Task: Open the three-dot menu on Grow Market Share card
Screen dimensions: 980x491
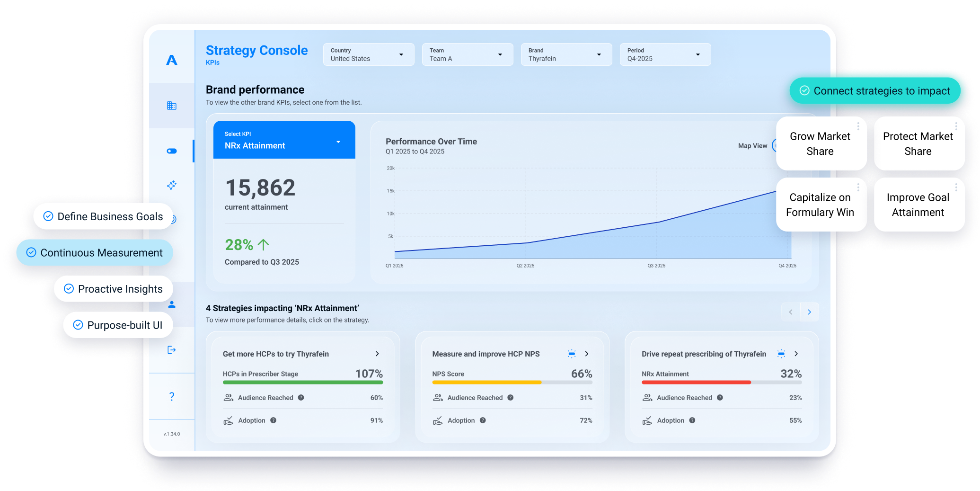Action: click(857, 126)
